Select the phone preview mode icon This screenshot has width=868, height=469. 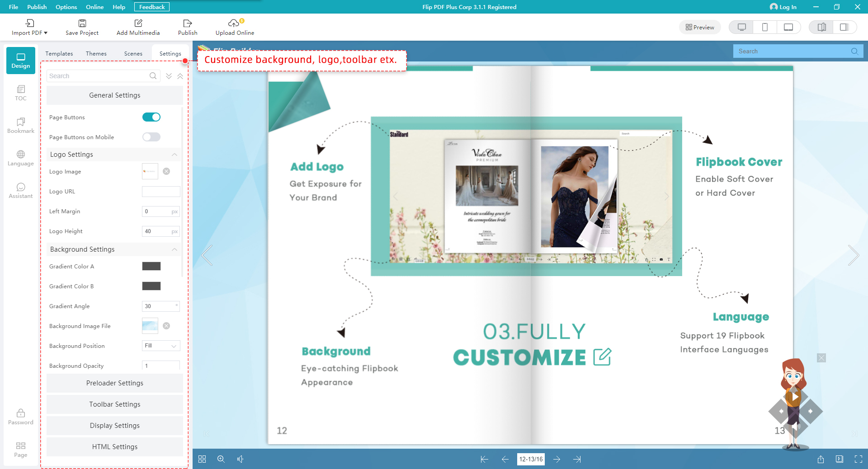point(764,27)
